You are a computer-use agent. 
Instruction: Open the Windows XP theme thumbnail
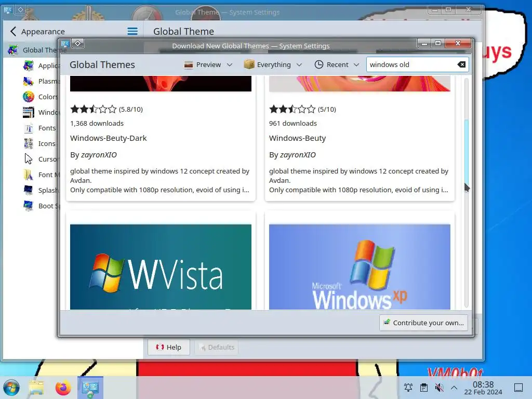click(x=360, y=267)
